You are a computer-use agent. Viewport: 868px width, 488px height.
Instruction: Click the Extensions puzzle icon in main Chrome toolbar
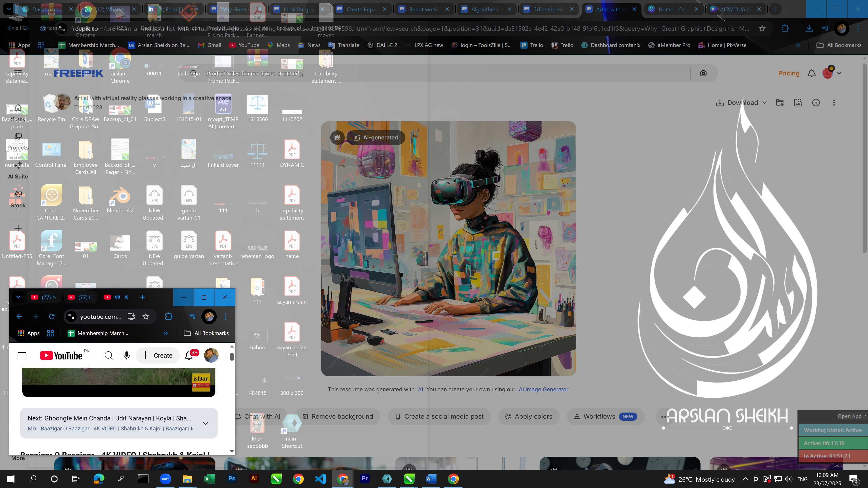click(785, 29)
